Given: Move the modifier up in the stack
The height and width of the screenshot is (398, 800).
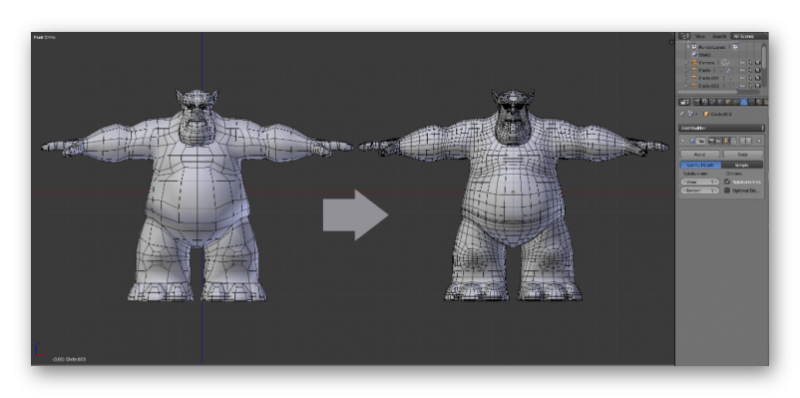Looking at the screenshot, I should coord(742,141).
